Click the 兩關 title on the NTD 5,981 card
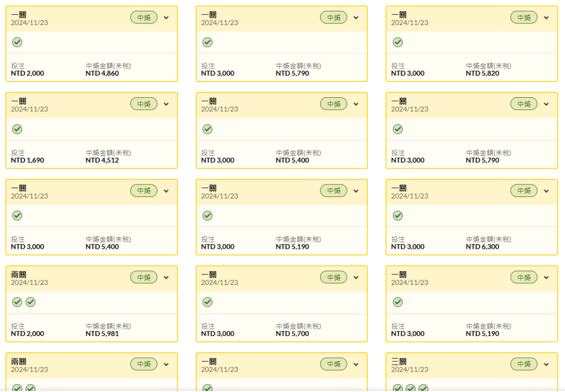This screenshot has height=392, width=565. click(x=19, y=274)
